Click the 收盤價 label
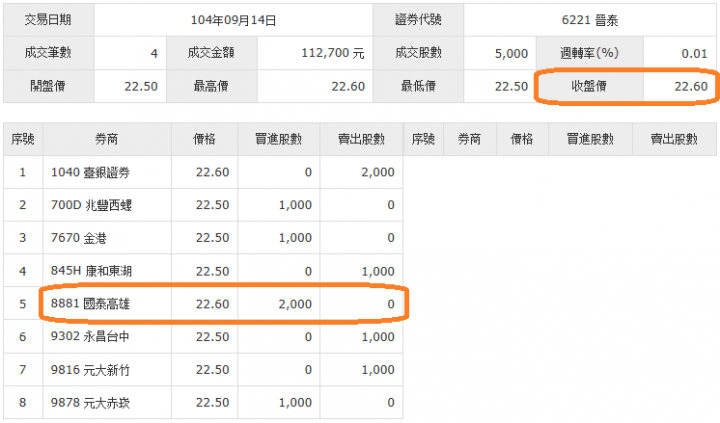 [590, 86]
